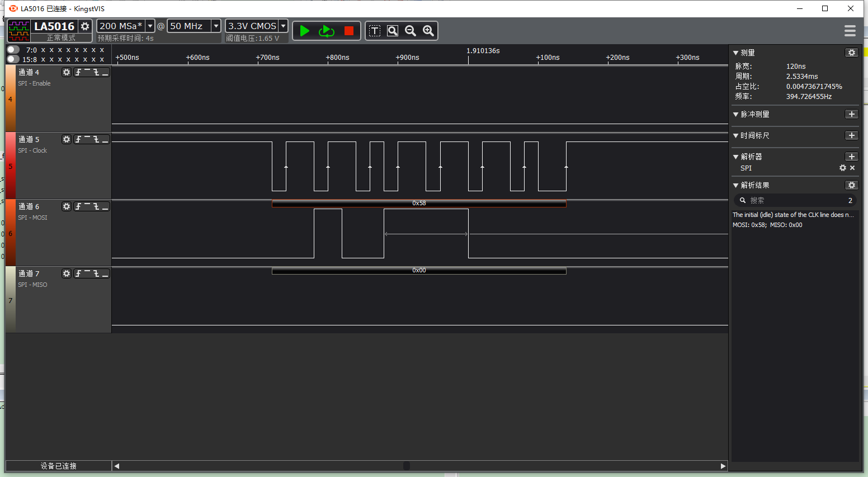Start a capture with the green play button

305,31
